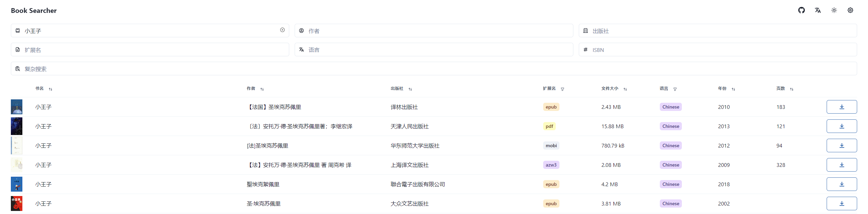The width and height of the screenshot is (868, 214).
Task: Click the epub tag in 译林出版社 row
Action: coord(551,107)
